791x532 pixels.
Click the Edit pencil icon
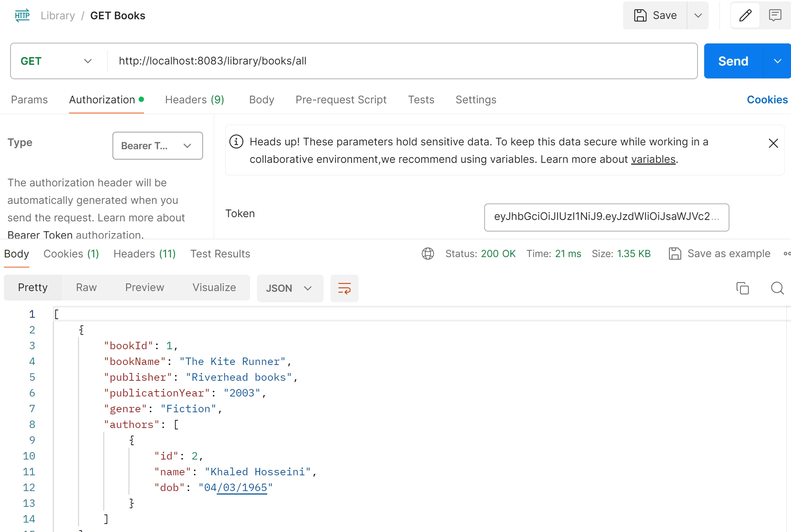pyautogui.click(x=745, y=16)
